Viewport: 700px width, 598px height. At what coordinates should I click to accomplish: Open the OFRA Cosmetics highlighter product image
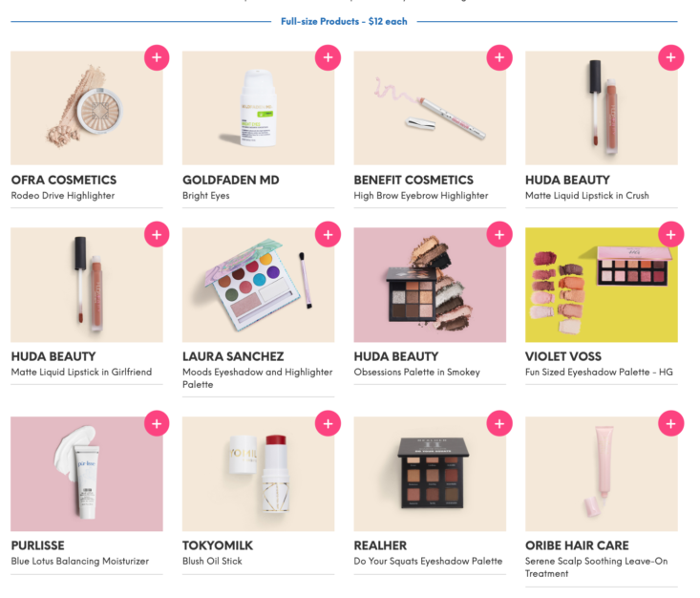tap(87, 108)
